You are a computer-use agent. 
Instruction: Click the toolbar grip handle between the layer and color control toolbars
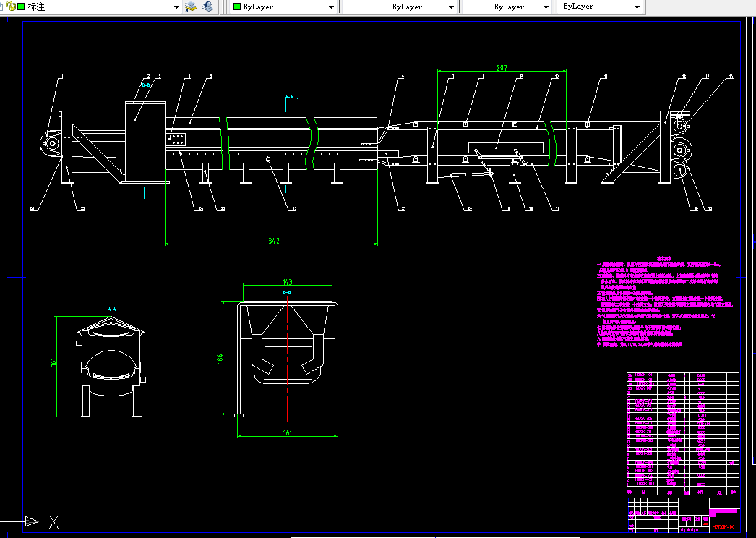point(223,7)
